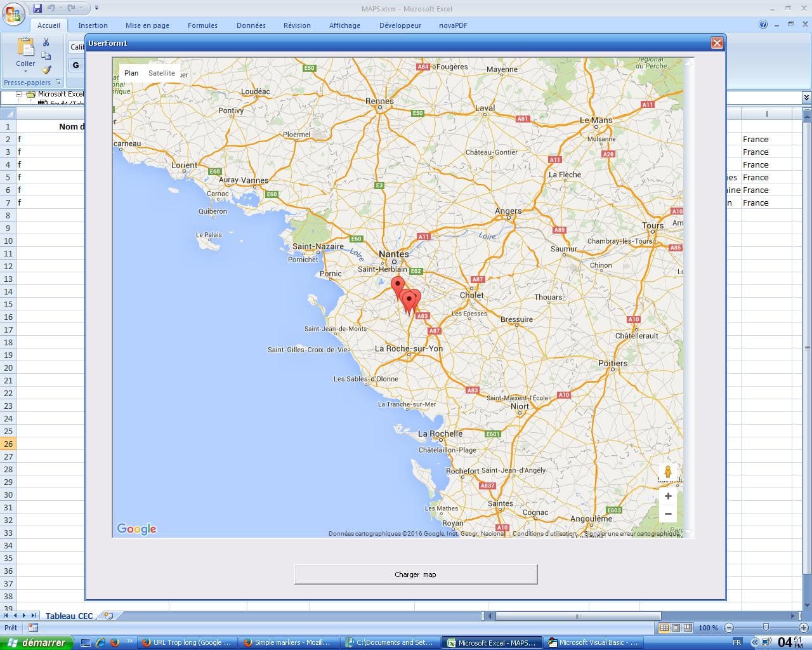Viewport: 812px width, 650px height.
Task: Switch to Normal view in status bar
Action: (x=664, y=628)
